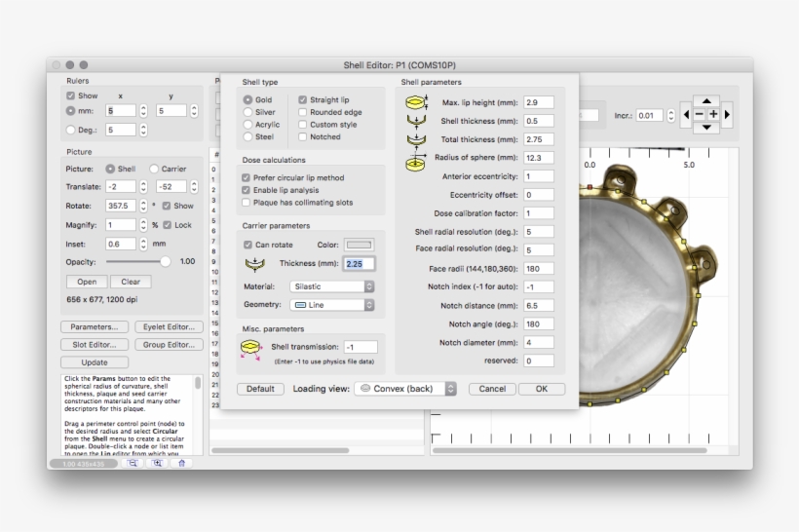This screenshot has width=799, height=532.
Task: Select Carrier picture radio button
Action: 154,169
